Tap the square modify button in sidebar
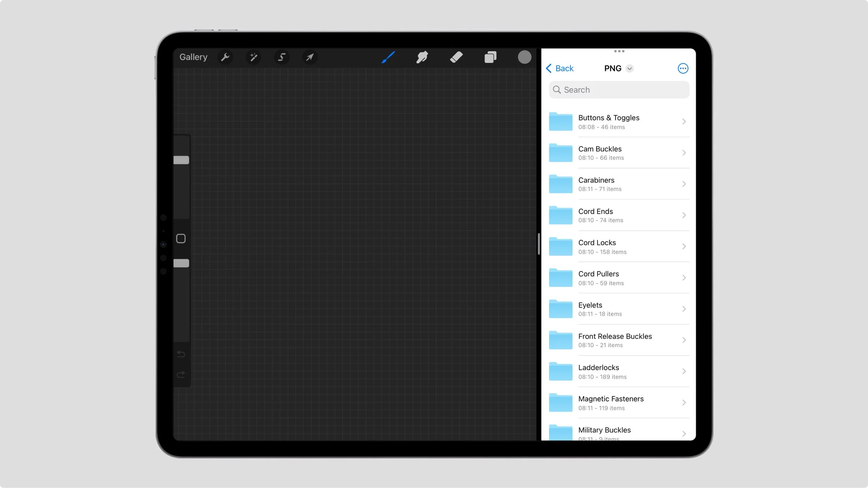Image resolution: width=868 pixels, height=488 pixels. coord(181,239)
